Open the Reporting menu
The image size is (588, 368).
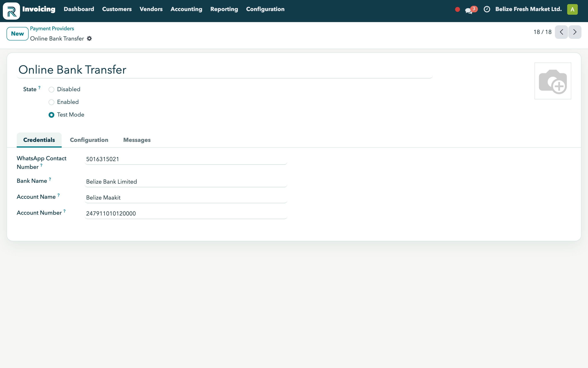click(x=224, y=9)
